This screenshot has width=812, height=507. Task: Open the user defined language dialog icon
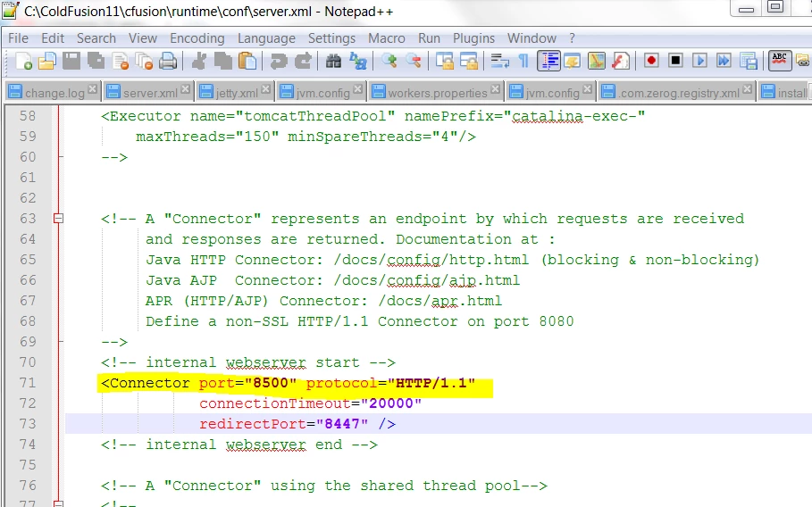(573, 61)
